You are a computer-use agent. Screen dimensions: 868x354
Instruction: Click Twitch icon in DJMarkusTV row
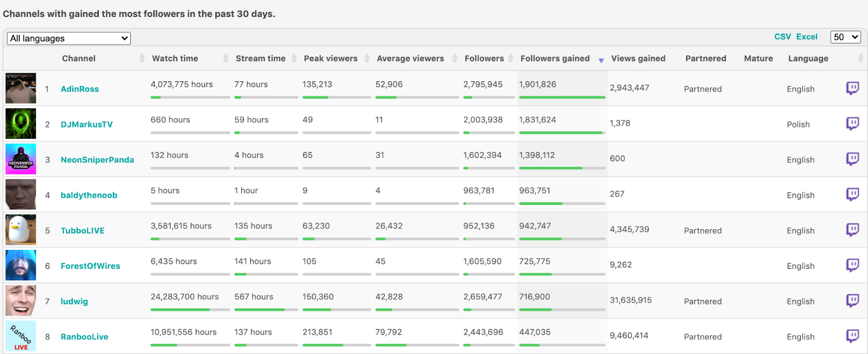pyautogui.click(x=852, y=124)
